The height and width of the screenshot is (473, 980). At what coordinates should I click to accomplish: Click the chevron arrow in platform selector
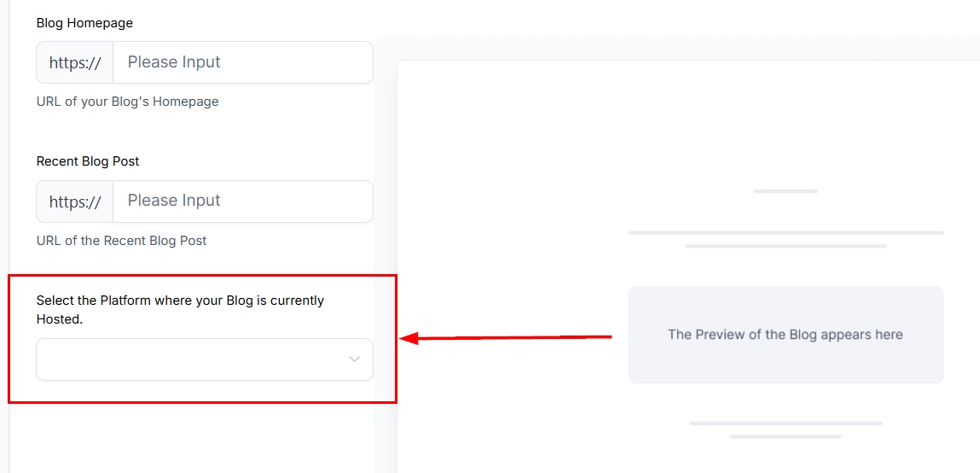coord(355,359)
